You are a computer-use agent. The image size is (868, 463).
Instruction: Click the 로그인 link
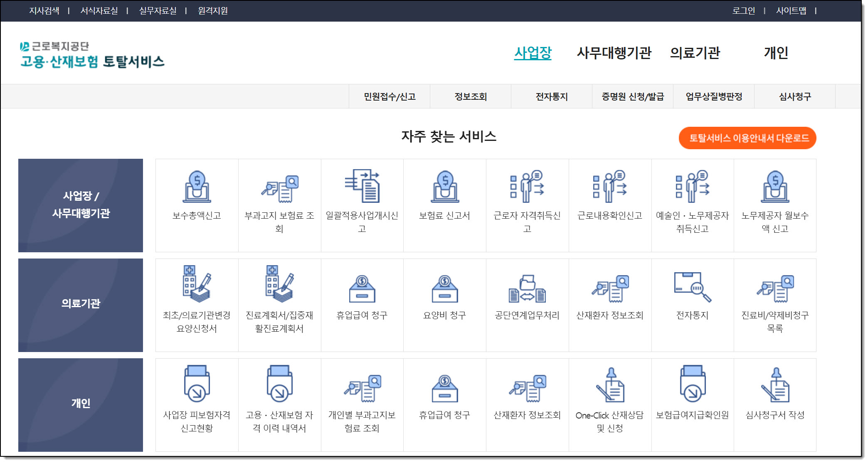(744, 11)
